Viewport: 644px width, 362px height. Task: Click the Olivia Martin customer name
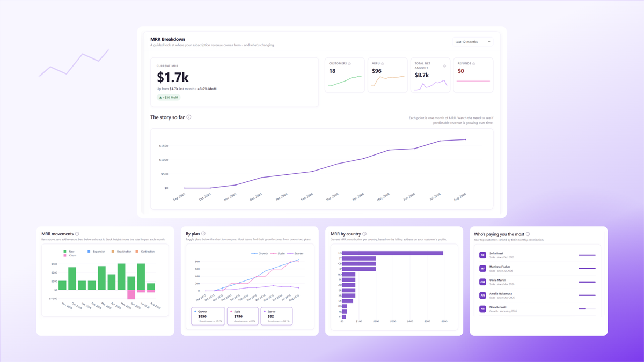[497, 280]
